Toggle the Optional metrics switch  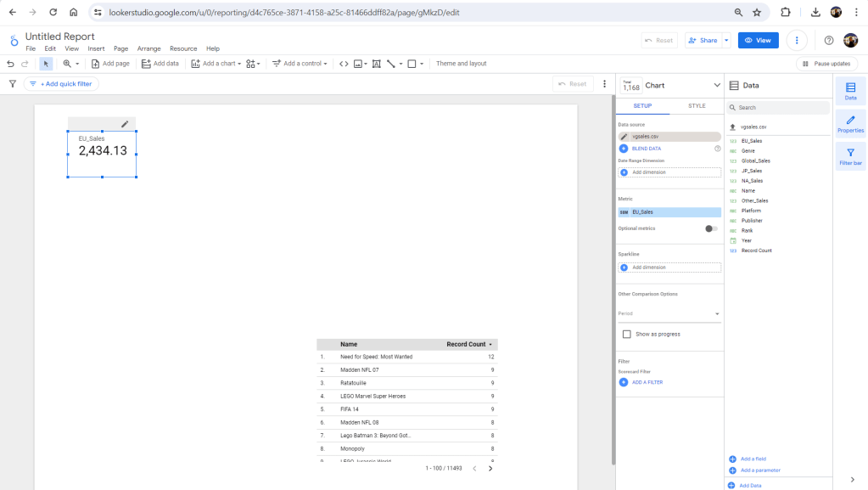(711, 228)
